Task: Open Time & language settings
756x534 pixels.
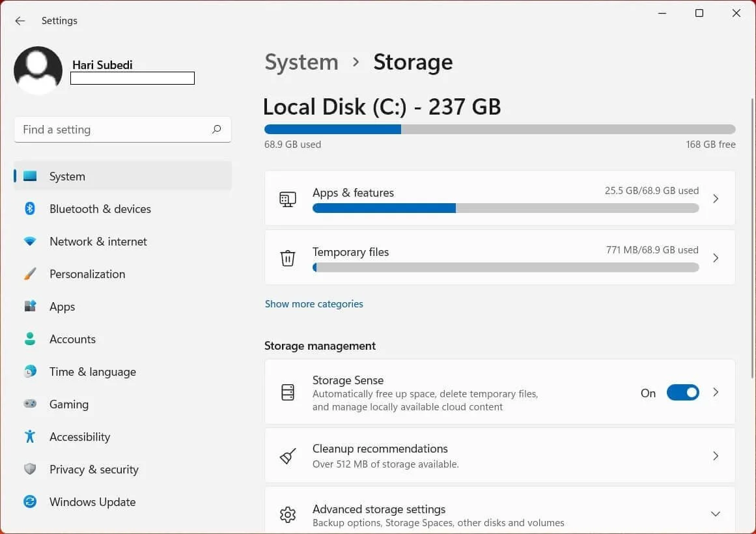Action: (x=92, y=371)
